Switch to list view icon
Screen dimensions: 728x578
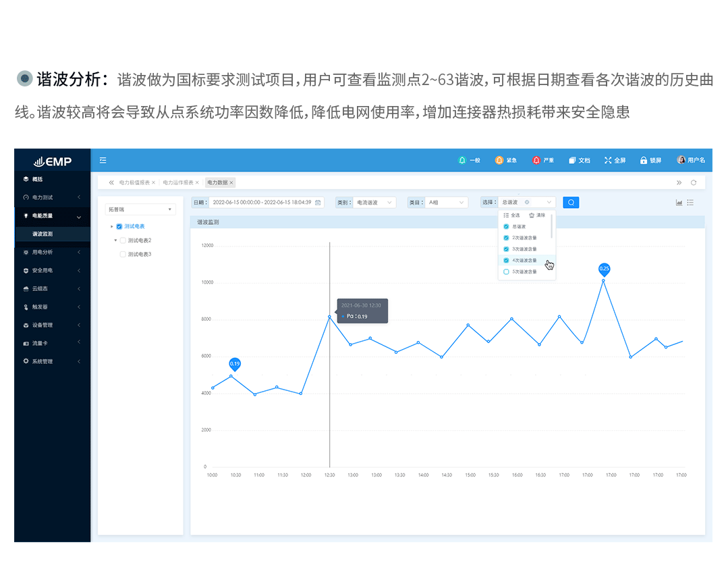[690, 203]
